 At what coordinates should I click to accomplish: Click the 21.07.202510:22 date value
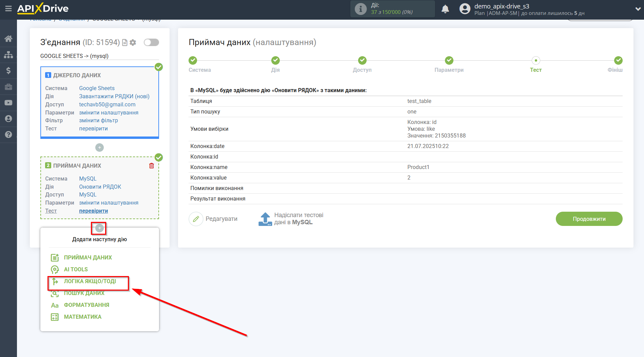[x=428, y=146]
